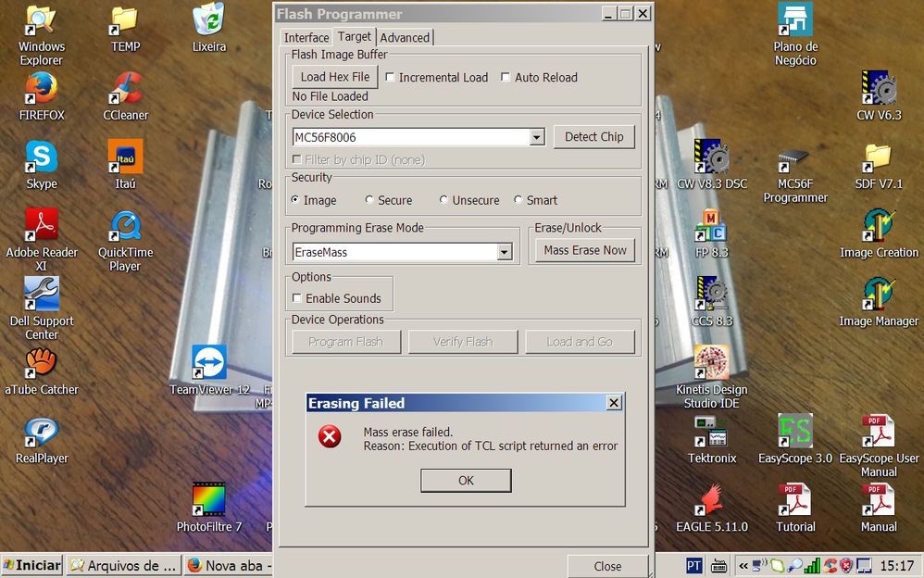Open the Plano de Negócio shortcut

pyautogui.click(x=795, y=34)
